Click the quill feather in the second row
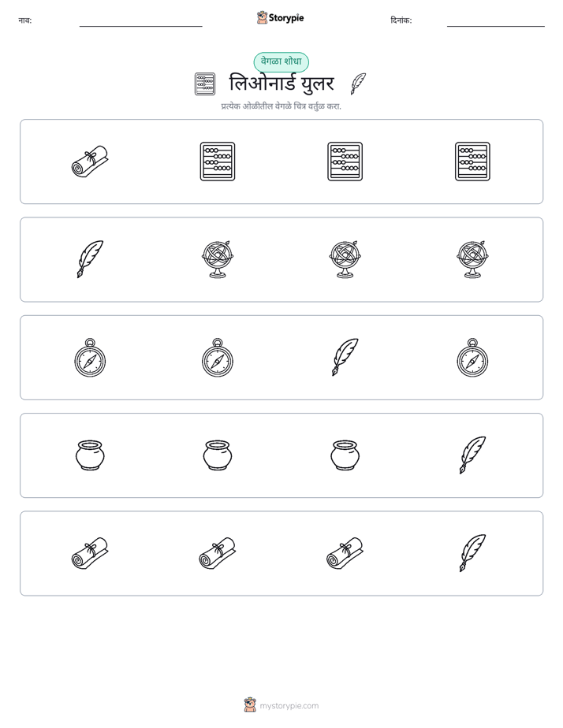Viewport: 563px width, 728px height. tap(90, 259)
